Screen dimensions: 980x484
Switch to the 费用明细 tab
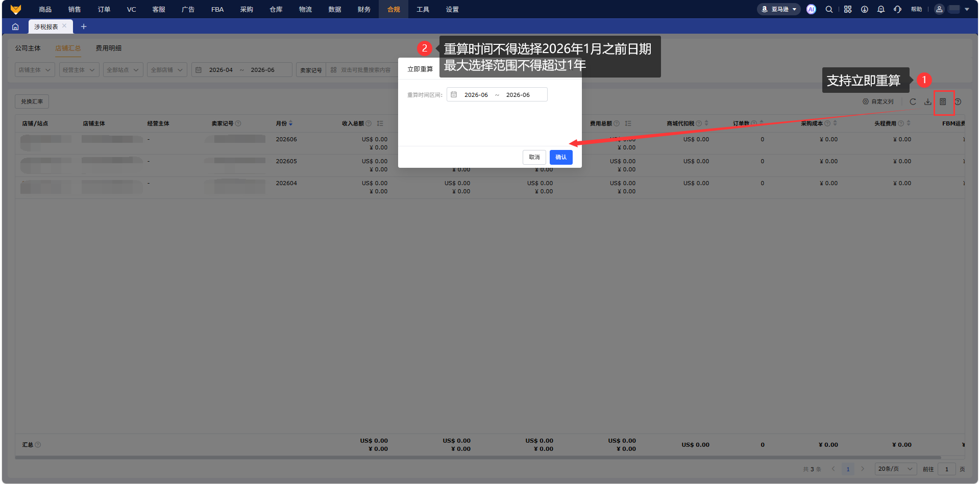[109, 48]
